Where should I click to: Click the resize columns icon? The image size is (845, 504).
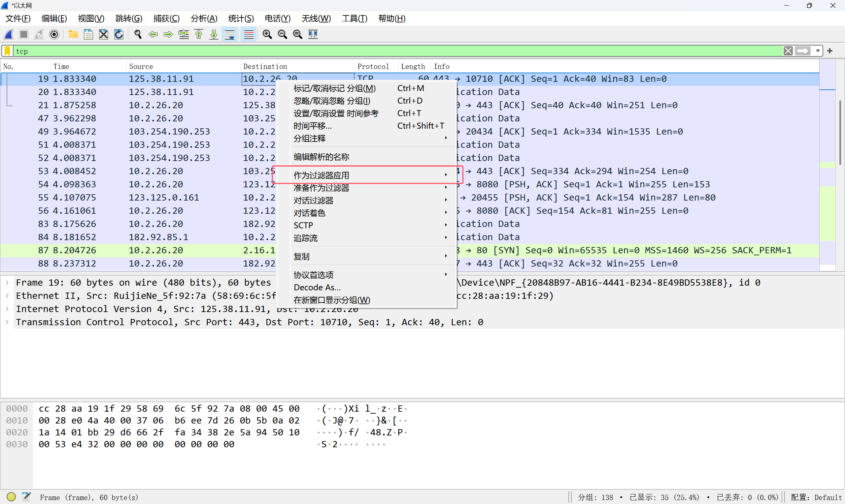(313, 34)
